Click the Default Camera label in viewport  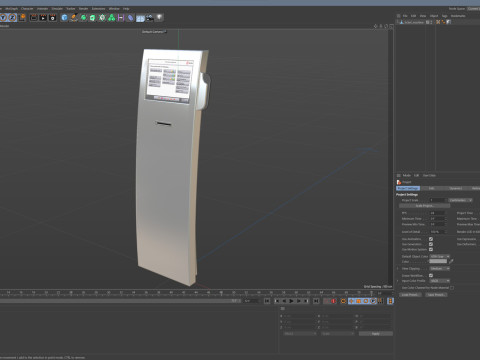tap(154, 32)
